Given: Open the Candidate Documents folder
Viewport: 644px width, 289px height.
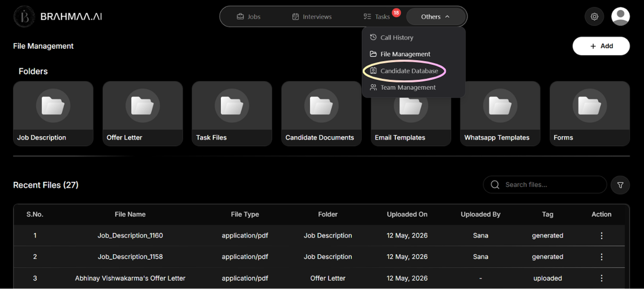Looking at the screenshot, I should (321, 114).
